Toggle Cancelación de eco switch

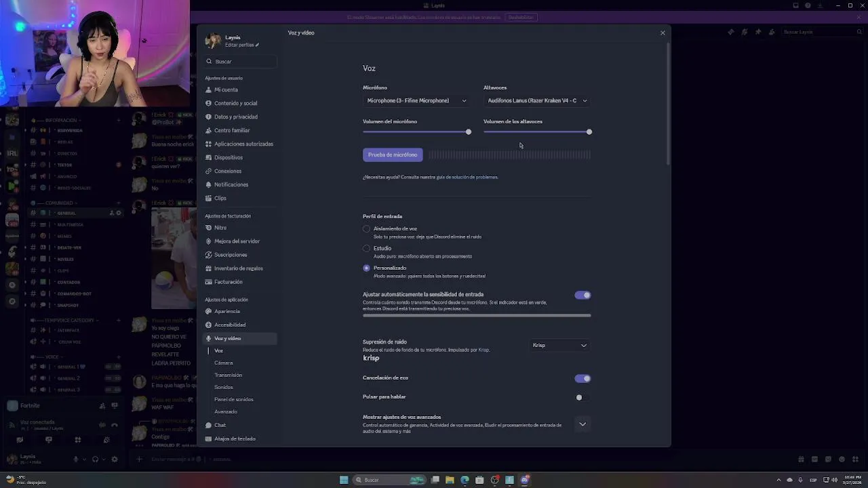click(x=583, y=378)
